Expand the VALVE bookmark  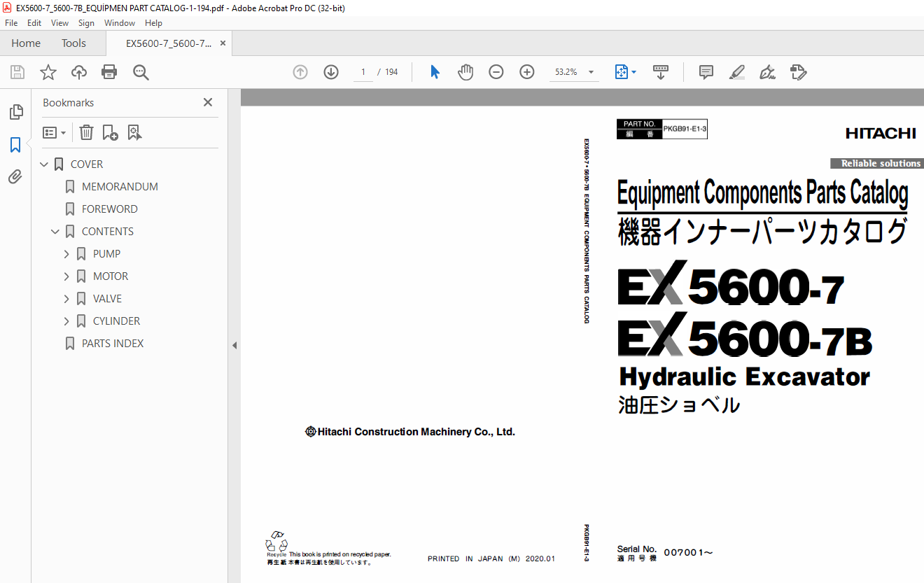point(66,299)
